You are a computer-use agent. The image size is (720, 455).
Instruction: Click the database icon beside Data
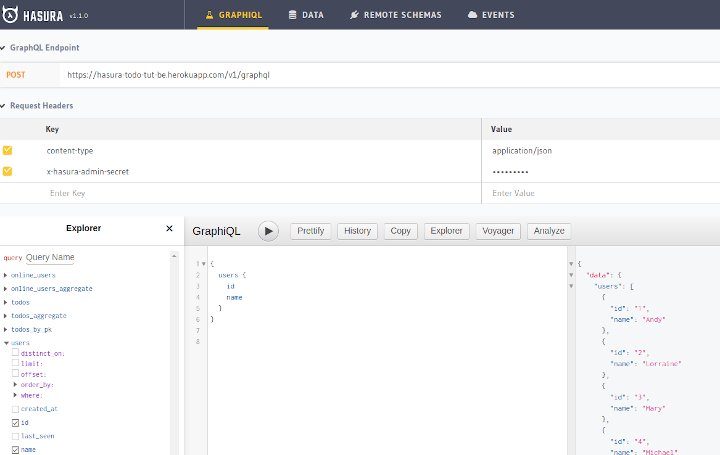(x=292, y=15)
